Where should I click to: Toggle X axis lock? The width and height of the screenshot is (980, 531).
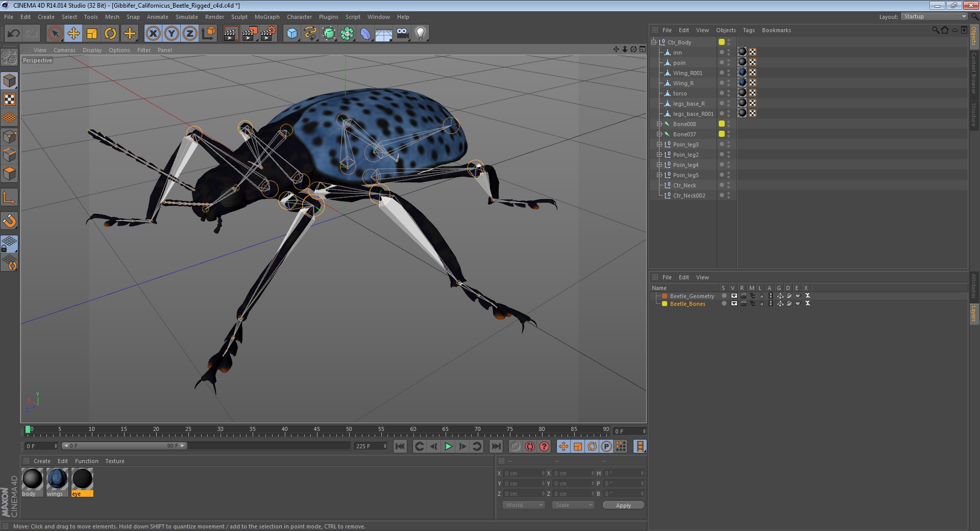pyautogui.click(x=153, y=34)
